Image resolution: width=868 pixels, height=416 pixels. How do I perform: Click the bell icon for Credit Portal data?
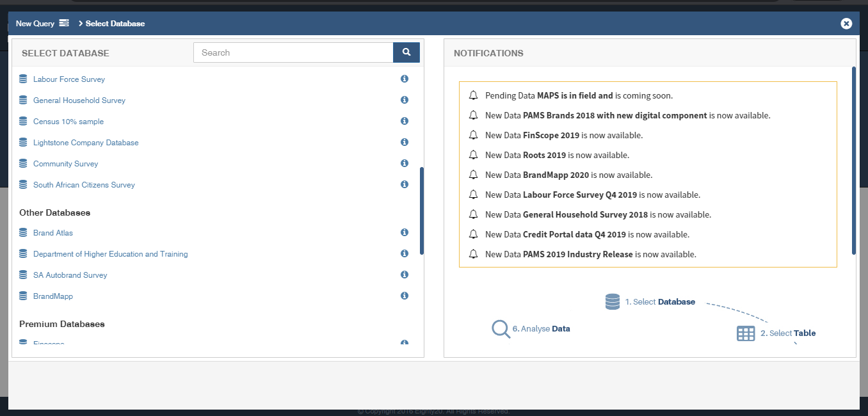pyautogui.click(x=474, y=234)
